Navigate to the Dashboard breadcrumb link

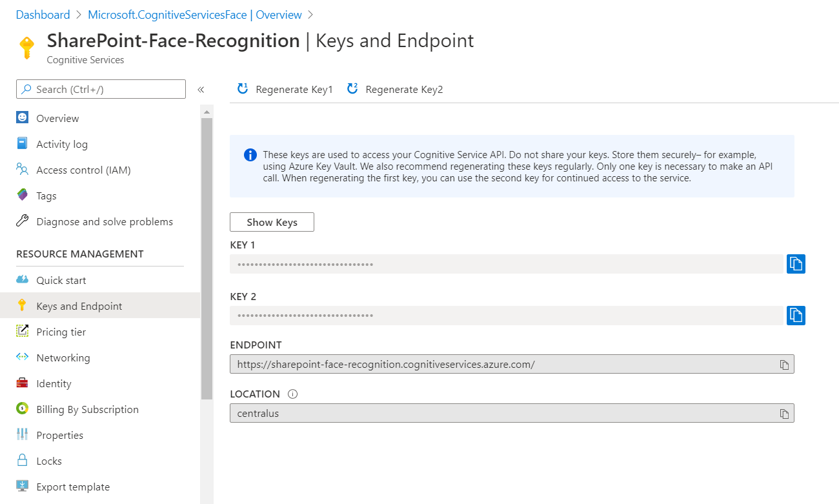[43, 15]
